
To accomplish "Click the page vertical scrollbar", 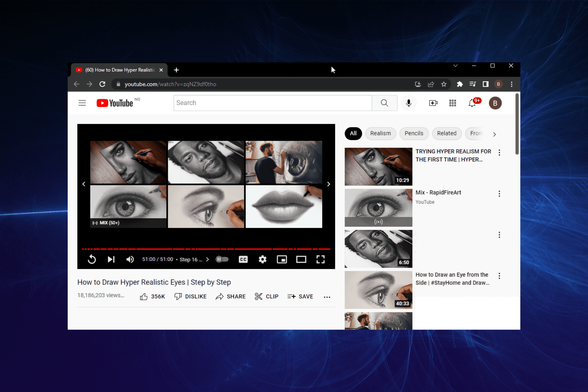I will [517, 124].
